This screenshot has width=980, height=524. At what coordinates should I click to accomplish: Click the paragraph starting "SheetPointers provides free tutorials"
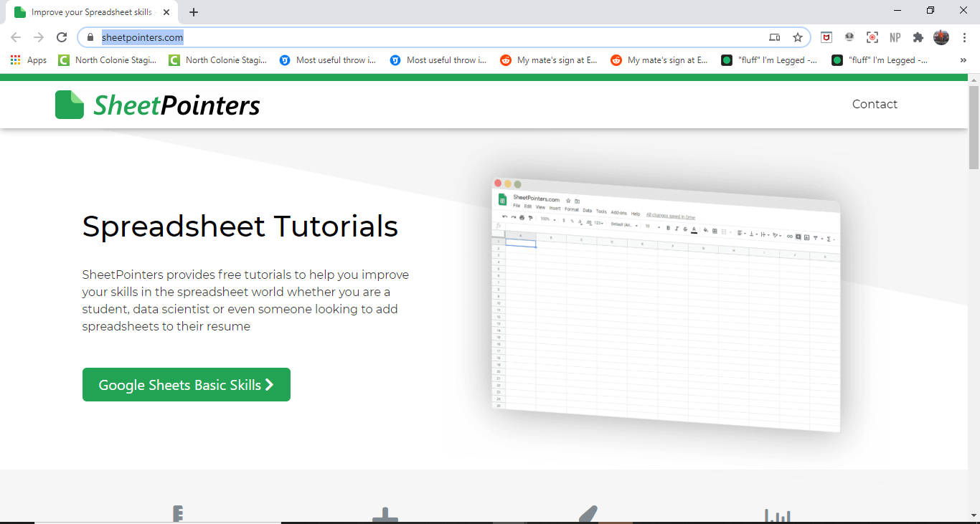pos(245,300)
